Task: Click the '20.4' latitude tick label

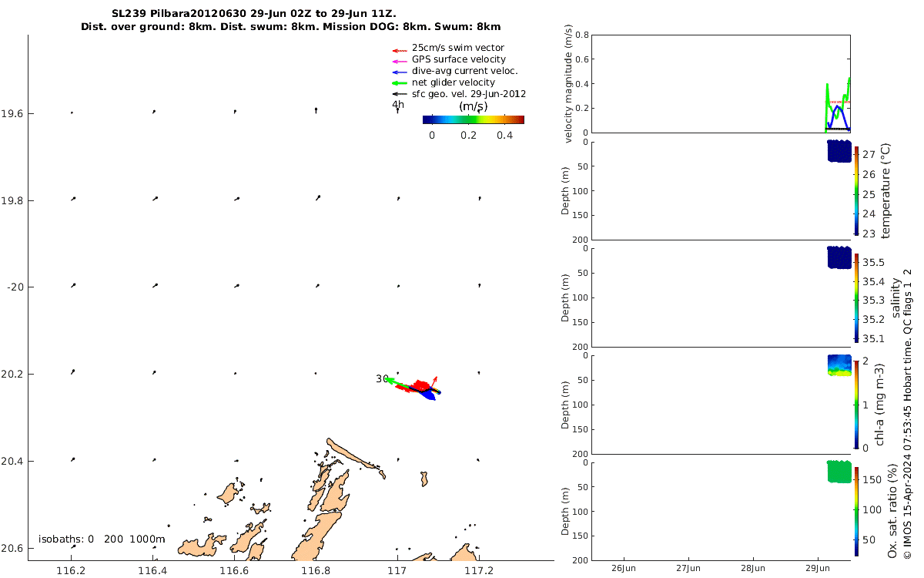Action: (x=11, y=462)
